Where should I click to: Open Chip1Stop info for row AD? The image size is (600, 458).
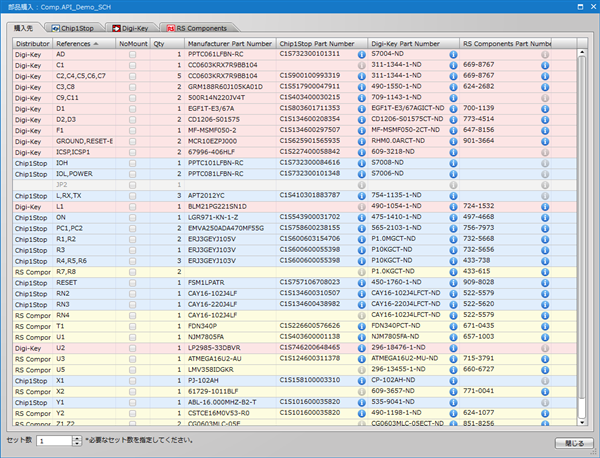(x=362, y=54)
